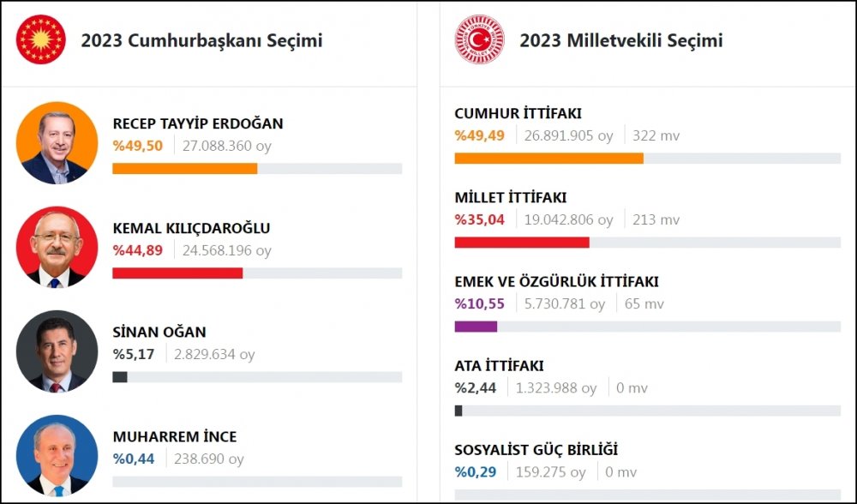
Task: Select EMEK VE ÖZGÜRLÜK İTTİFAKI label
Action: (x=556, y=282)
